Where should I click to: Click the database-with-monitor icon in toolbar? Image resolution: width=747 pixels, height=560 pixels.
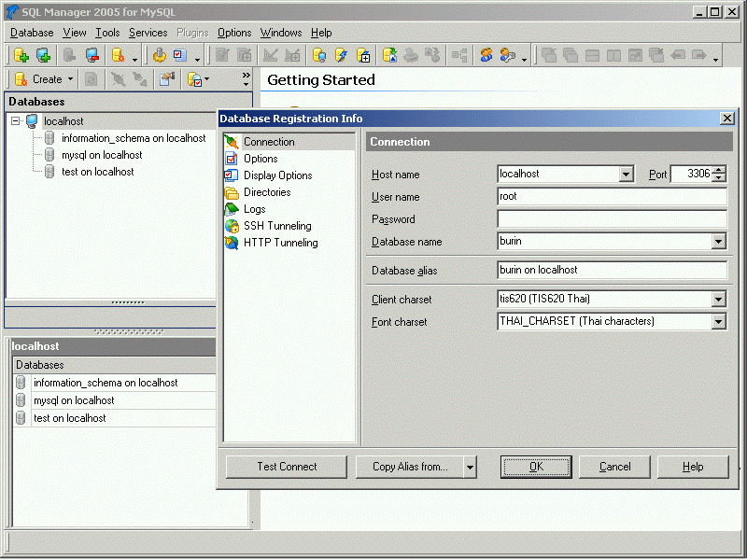pos(319,55)
